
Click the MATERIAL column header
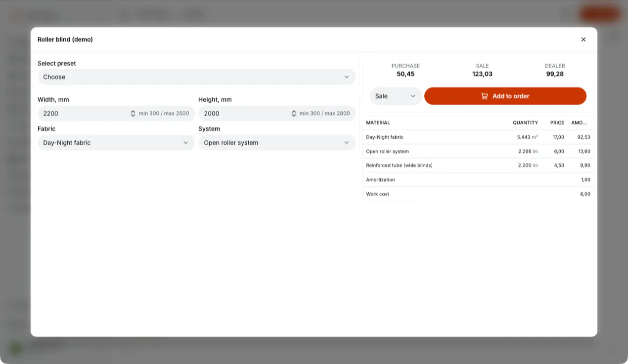click(x=378, y=122)
